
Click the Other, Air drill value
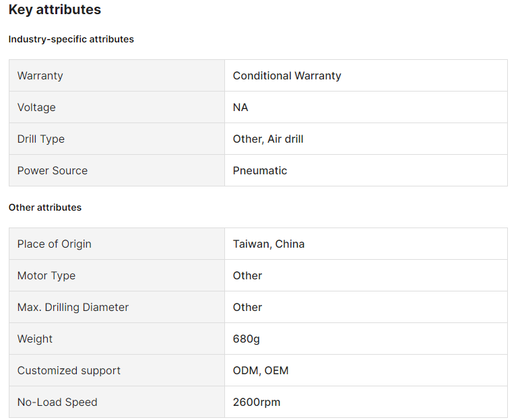click(268, 139)
